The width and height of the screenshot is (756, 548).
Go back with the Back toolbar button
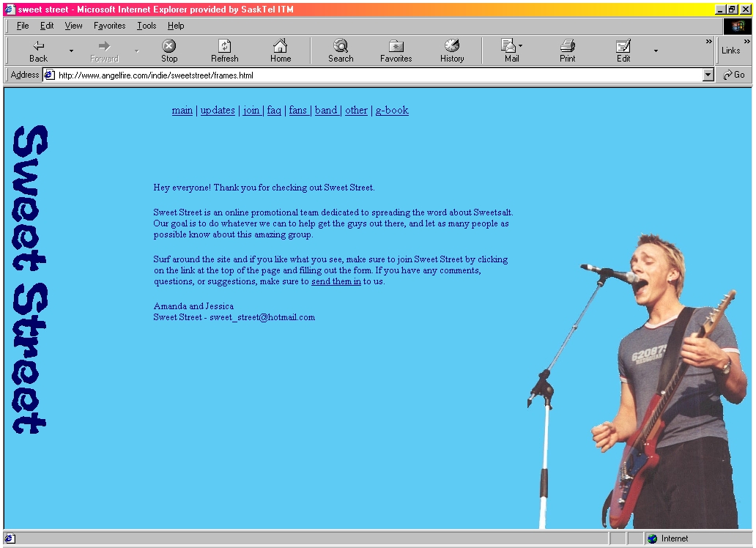38,51
